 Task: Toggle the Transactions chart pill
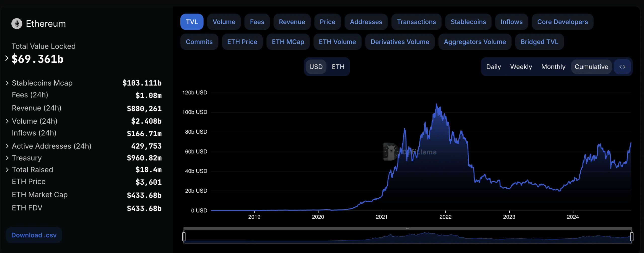[416, 22]
